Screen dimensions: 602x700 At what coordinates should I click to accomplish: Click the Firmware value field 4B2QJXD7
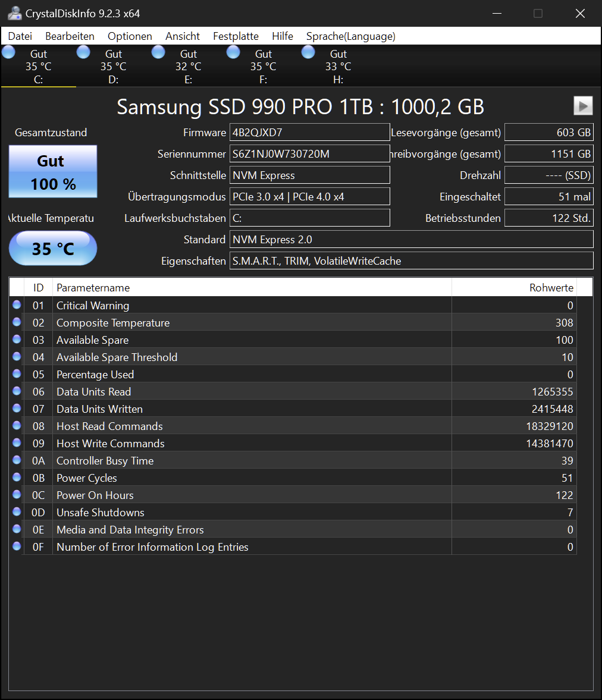click(309, 133)
